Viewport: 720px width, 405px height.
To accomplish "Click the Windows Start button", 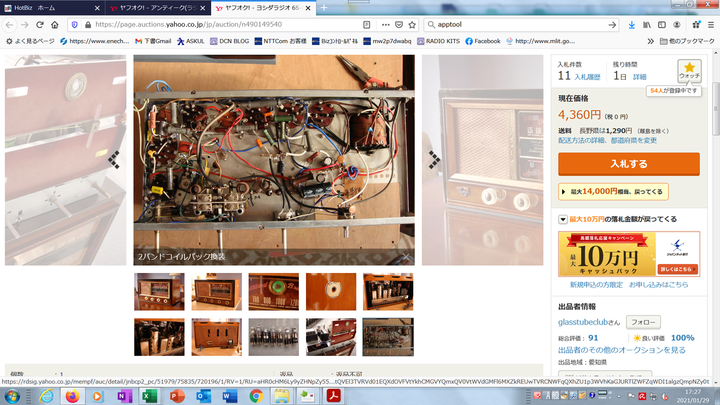I will (11, 396).
